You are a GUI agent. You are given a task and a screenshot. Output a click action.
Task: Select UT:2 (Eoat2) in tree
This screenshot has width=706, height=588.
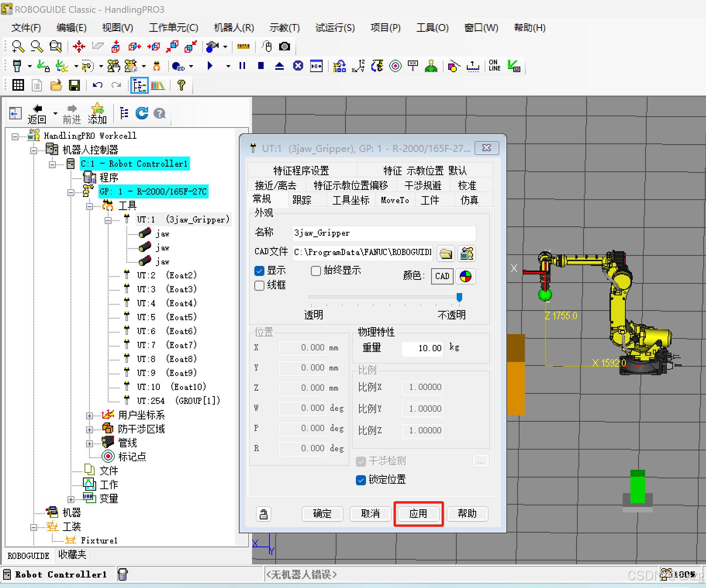[x=167, y=276]
